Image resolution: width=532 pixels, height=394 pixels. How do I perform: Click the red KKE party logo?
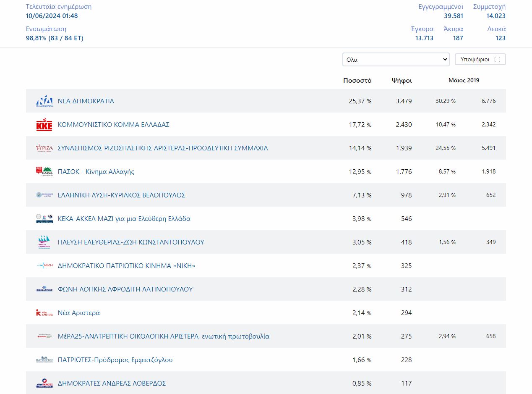click(x=44, y=125)
